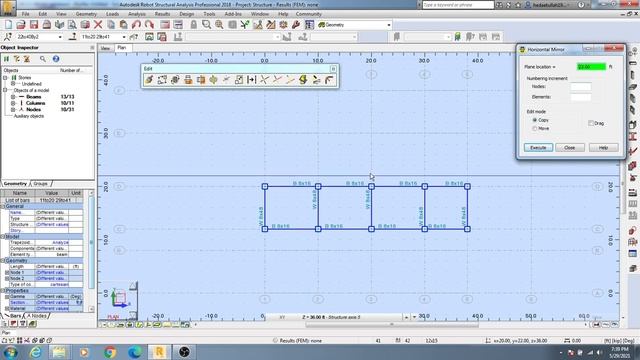The height and width of the screenshot is (360, 640).
Task: Click Close in Horizontal Mirror dialog
Action: [x=570, y=148]
